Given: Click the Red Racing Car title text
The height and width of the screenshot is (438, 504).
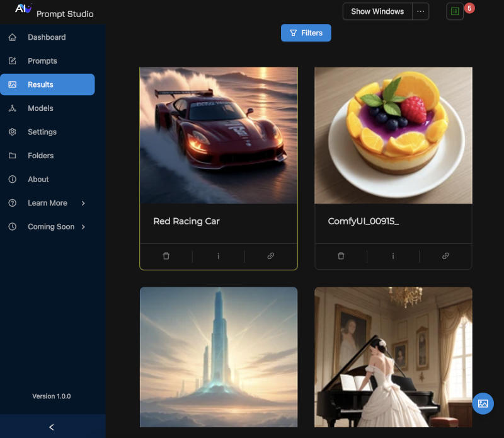Looking at the screenshot, I should tap(186, 221).
